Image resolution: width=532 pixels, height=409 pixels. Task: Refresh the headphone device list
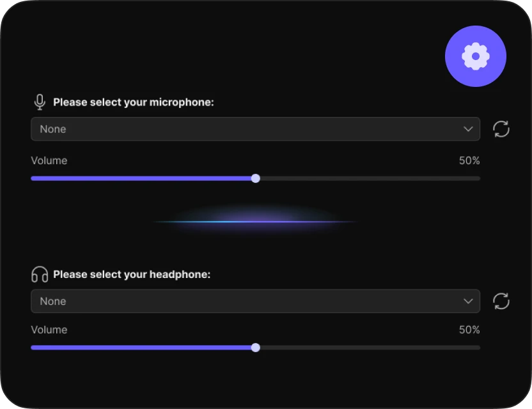[501, 301]
